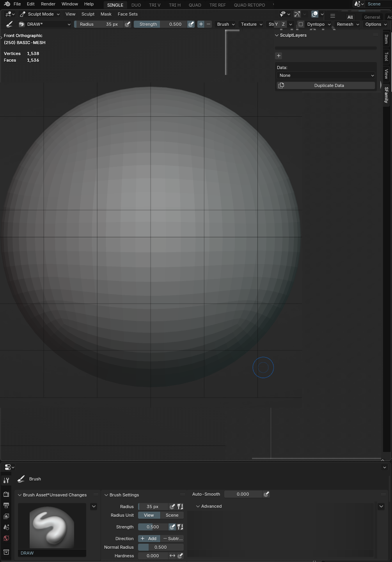Toggle Z axis symmetry
Viewport: 392px width, 562px height.
(x=283, y=24)
